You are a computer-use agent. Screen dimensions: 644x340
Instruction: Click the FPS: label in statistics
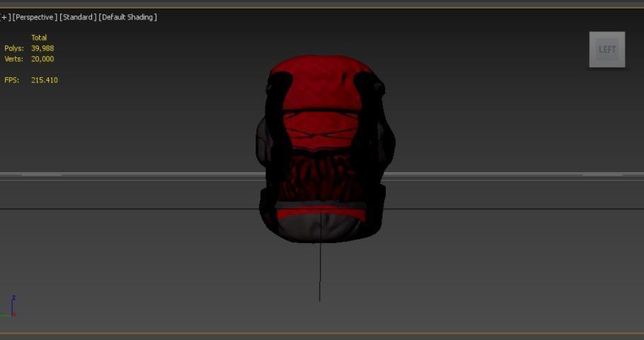12,80
